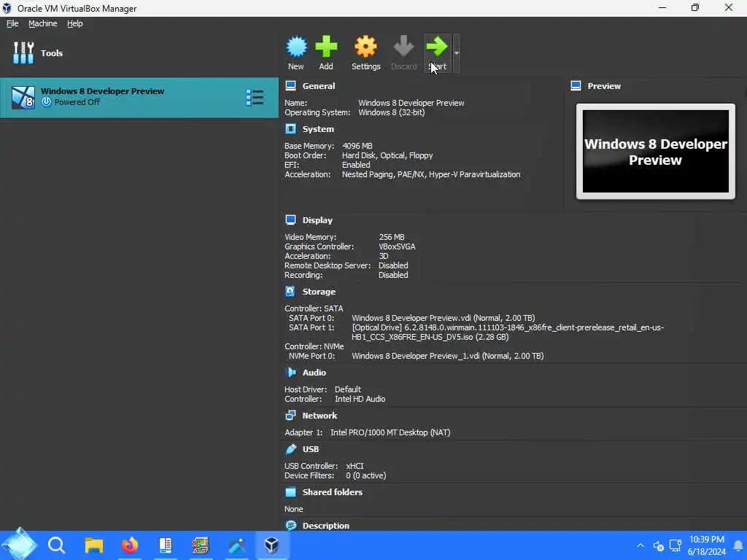This screenshot has height=560, width=747.
Task: Select the Windows 8 Developer Preview machine
Action: point(139,98)
